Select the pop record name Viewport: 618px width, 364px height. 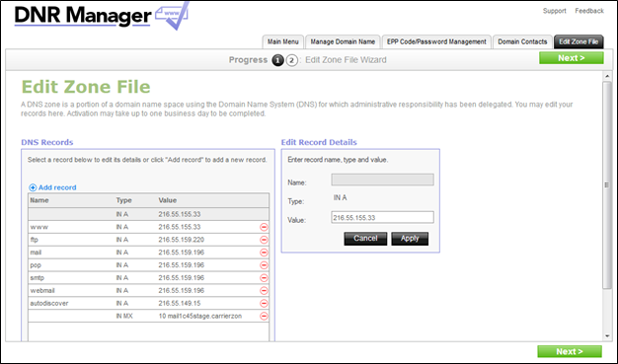(36, 265)
